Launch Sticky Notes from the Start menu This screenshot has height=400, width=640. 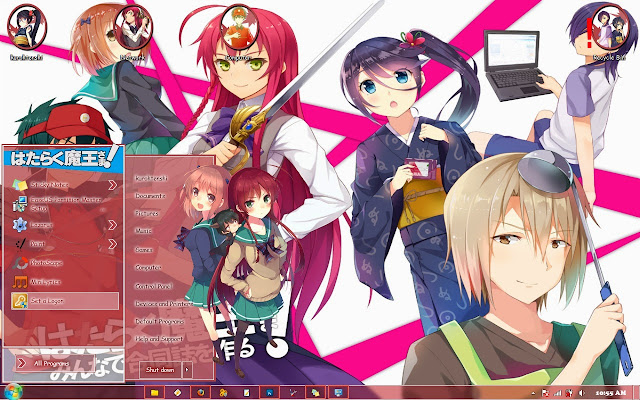point(65,185)
